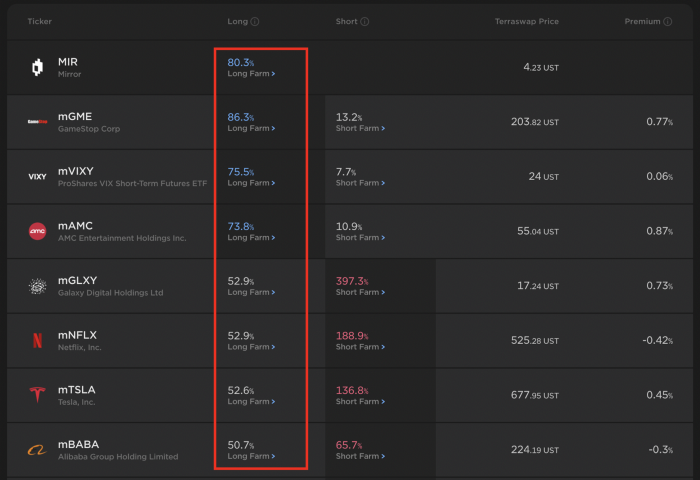Open mGME Short Farm link
Screen dimensions: 700x480
pos(360,129)
